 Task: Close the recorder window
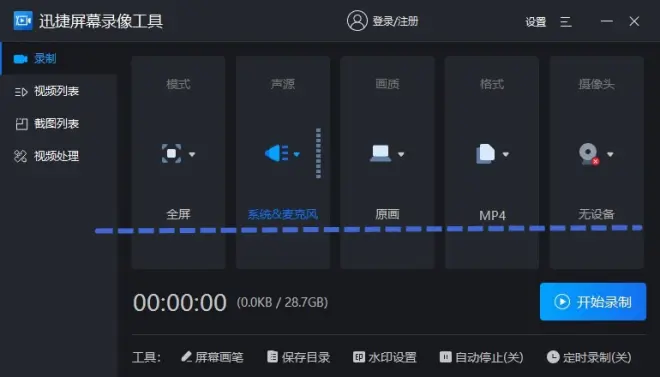(x=634, y=21)
